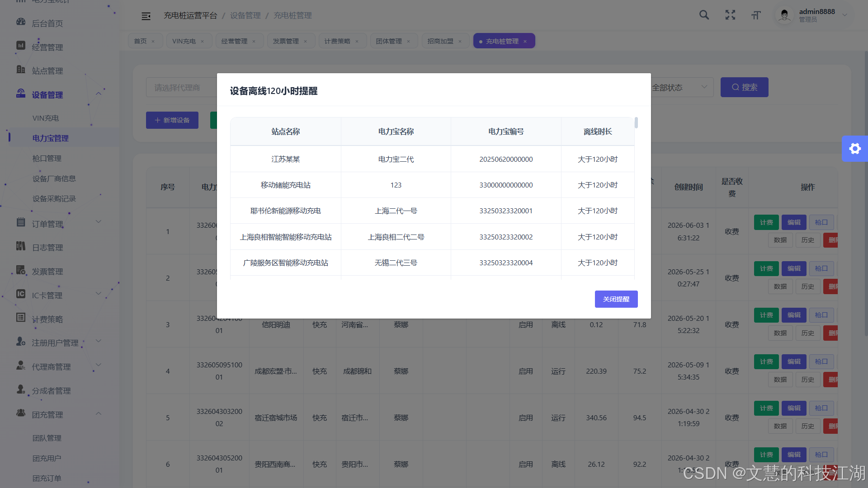
Task: Click 数据 button for row 4
Action: [780, 380]
